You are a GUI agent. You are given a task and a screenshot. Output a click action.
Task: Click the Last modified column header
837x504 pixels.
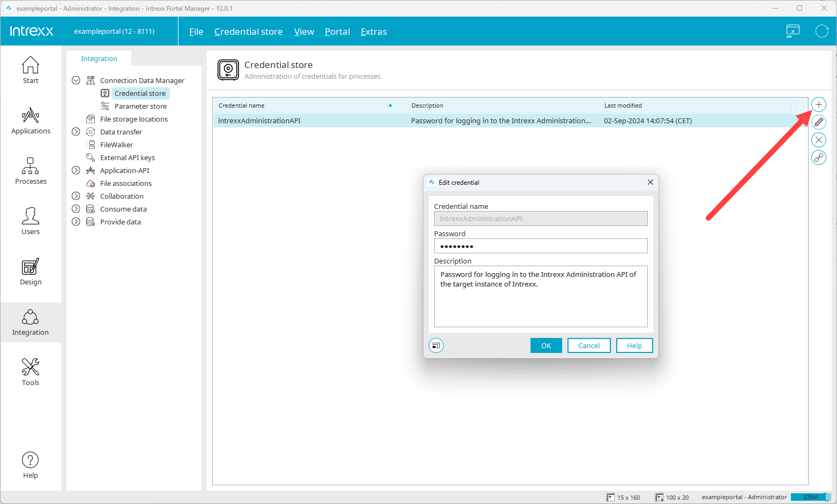[695, 106]
